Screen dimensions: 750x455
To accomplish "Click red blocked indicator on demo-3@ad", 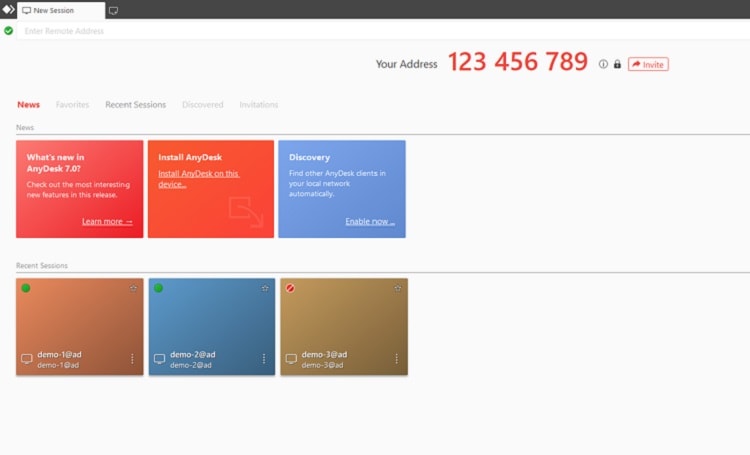I will [x=290, y=288].
